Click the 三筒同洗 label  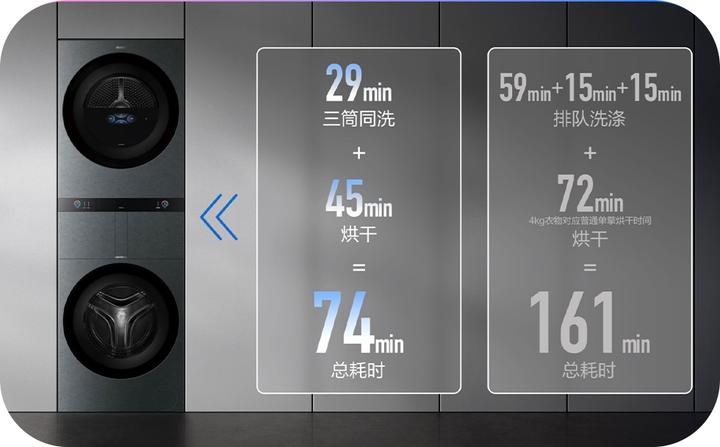click(358, 120)
